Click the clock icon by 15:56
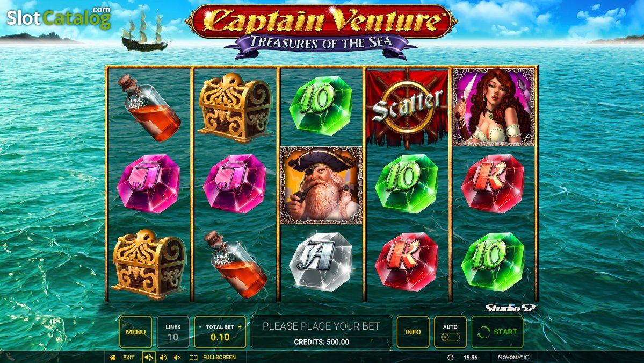The width and height of the screenshot is (644, 363). tap(450, 358)
